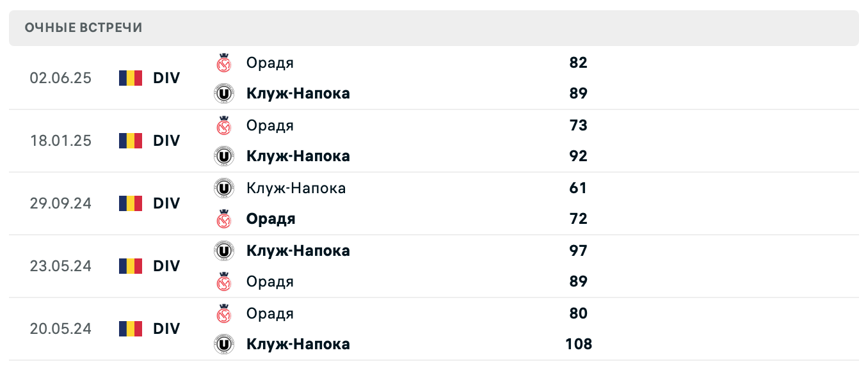This screenshot has width=868, height=371.
Task: Click the Romania flag next to the 02.06.25 match
Action: tap(130, 77)
